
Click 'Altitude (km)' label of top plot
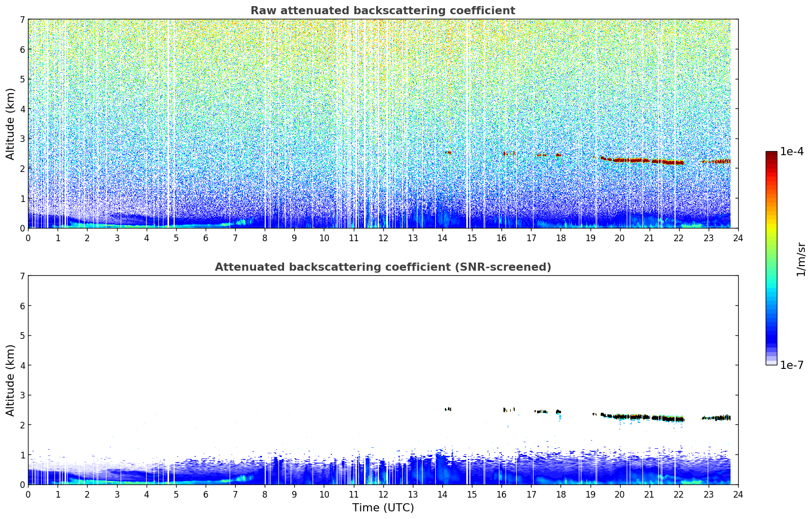pyautogui.click(x=11, y=124)
